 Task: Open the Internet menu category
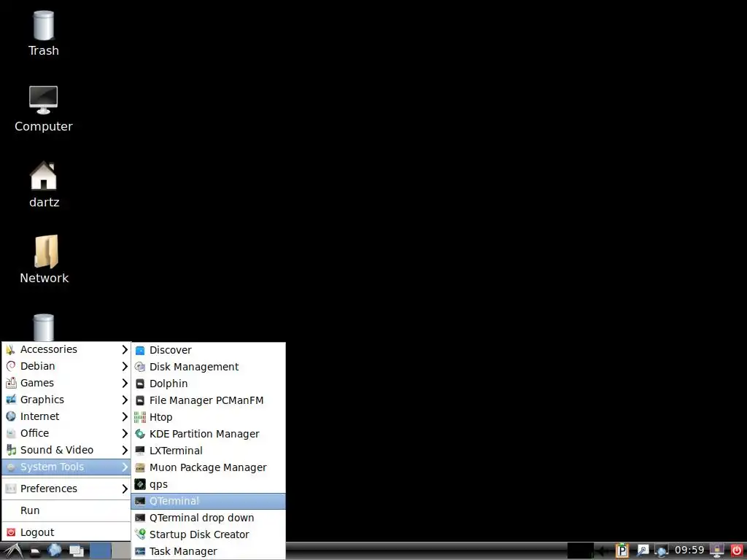pos(66,416)
